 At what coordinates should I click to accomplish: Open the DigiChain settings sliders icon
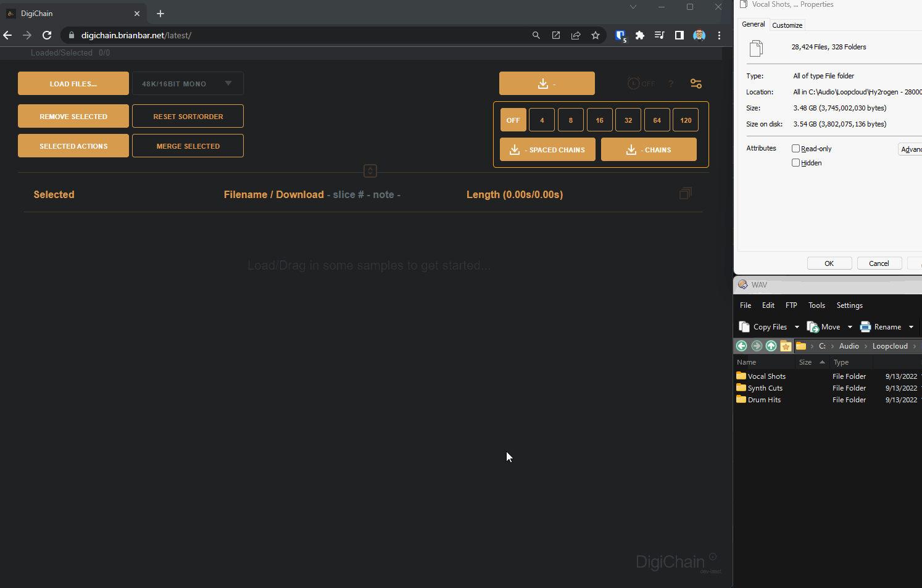(696, 84)
